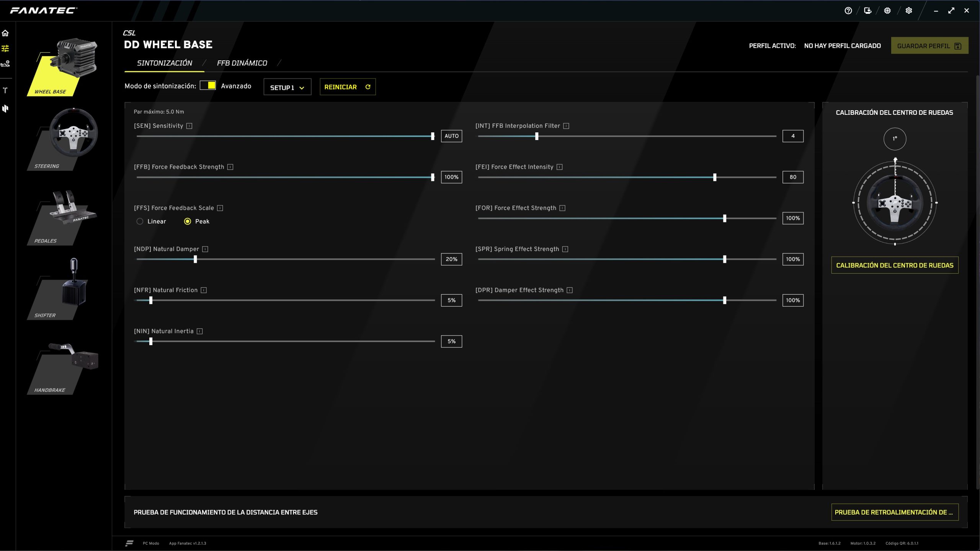Click GUARDAR PERFIL button
Screen dimensions: 980x551
[929, 46]
